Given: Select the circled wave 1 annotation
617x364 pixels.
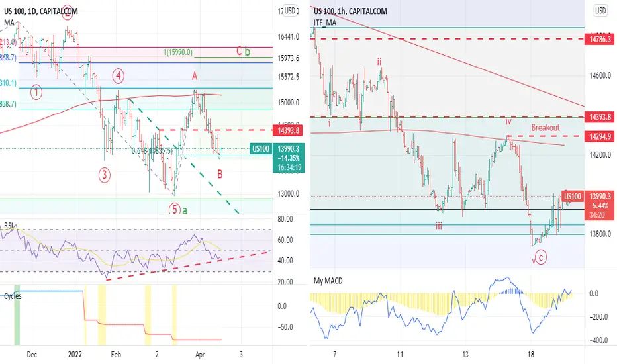Looking at the screenshot, I should (x=36, y=93).
